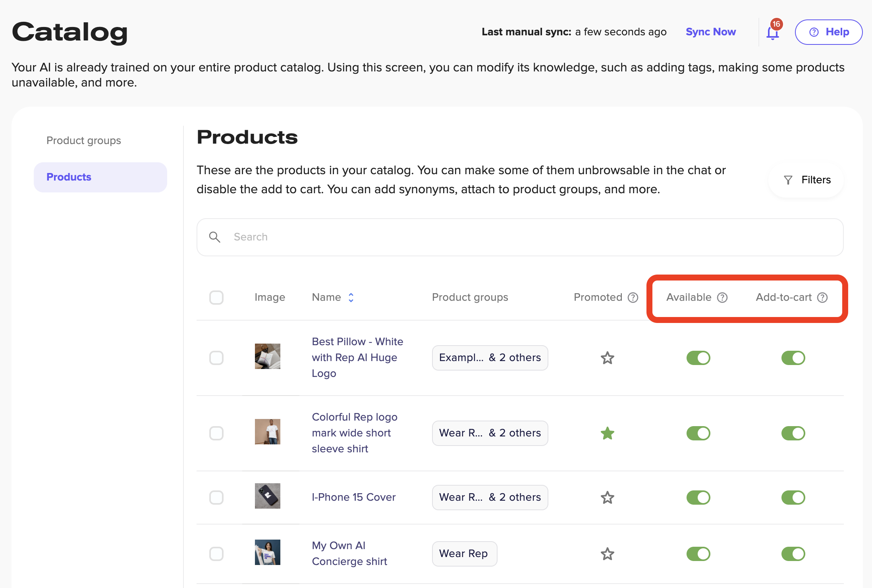Click the Available column help icon
The width and height of the screenshot is (872, 588).
(x=722, y=298)
